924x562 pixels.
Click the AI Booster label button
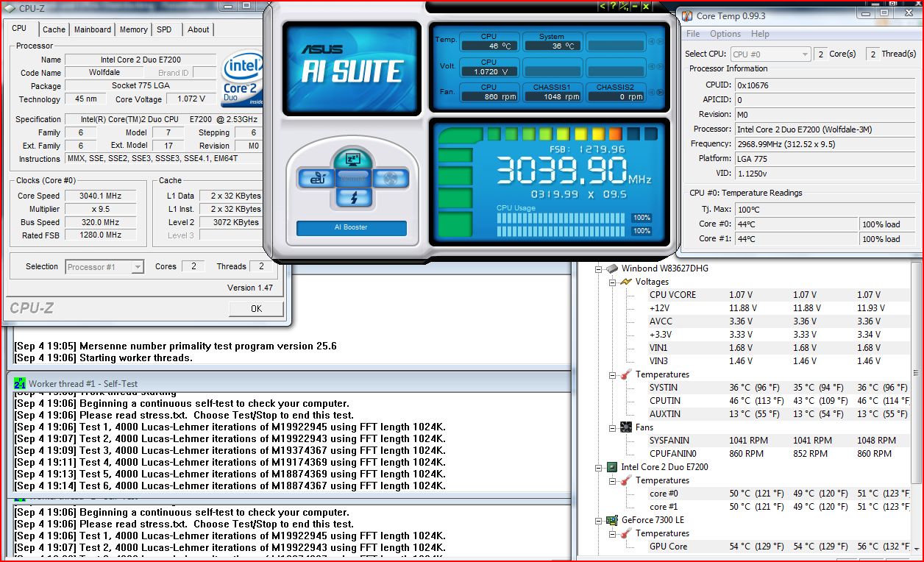352,228
